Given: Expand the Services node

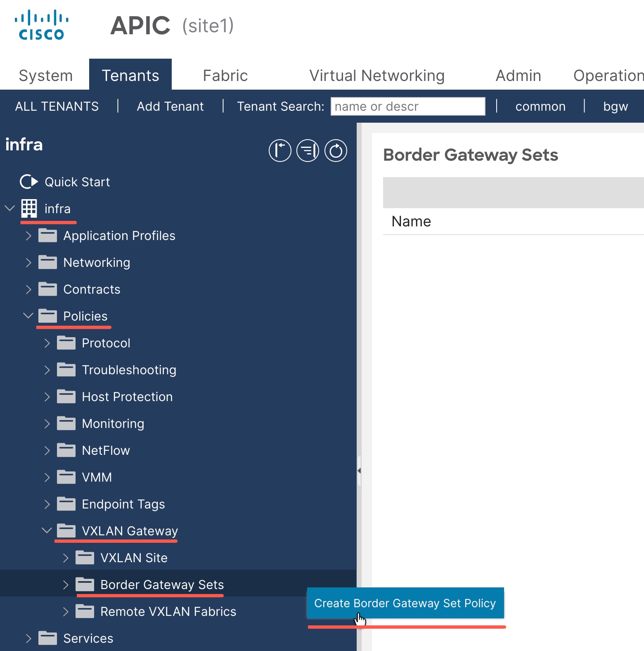Looking at the screenshot, I should [x=28, y=639].
